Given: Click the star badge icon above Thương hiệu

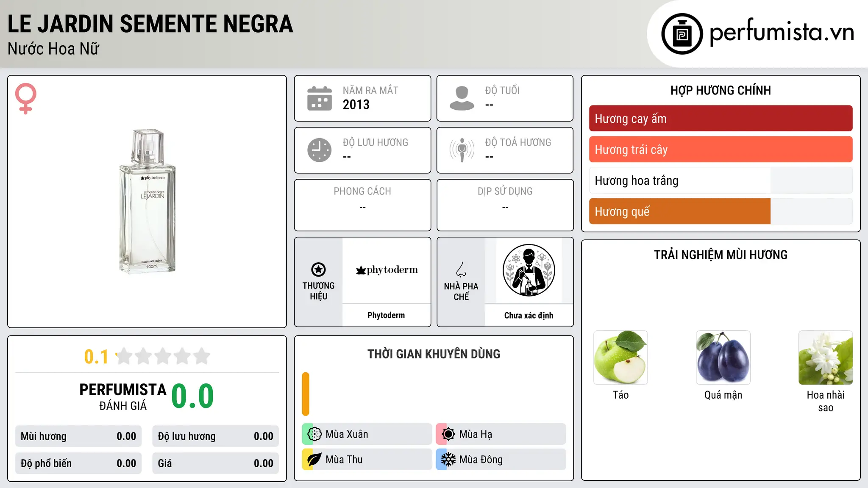Looking at the screenshot, I should click(x=318, y=269).
